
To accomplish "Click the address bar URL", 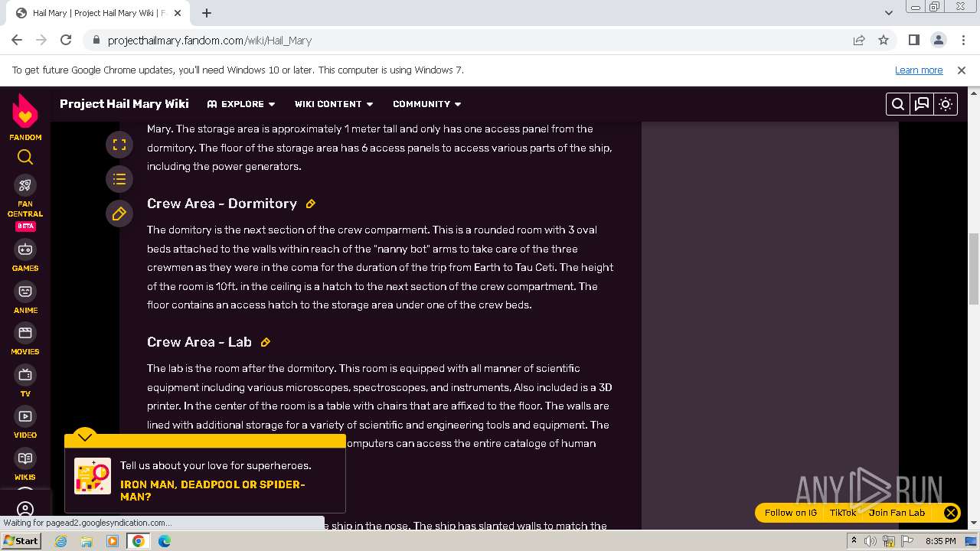I will pos(210,41).
